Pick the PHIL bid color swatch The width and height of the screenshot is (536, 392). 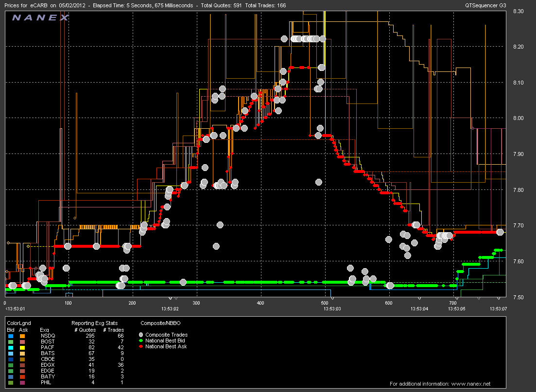[11, 382]
